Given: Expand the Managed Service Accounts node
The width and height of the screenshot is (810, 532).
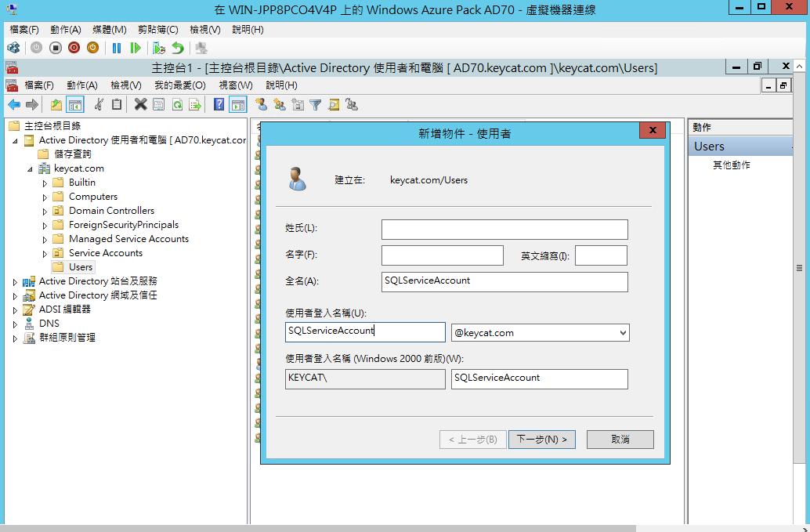Looking at the screenshot, I should (45, 239).
